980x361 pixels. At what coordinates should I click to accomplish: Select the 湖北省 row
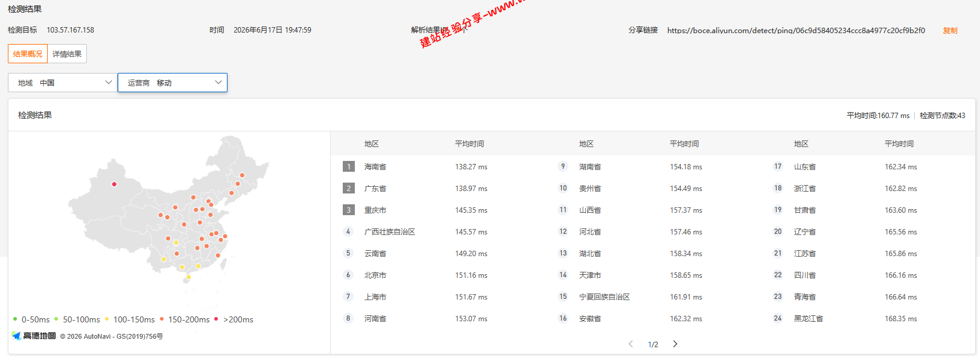point(653,253)
